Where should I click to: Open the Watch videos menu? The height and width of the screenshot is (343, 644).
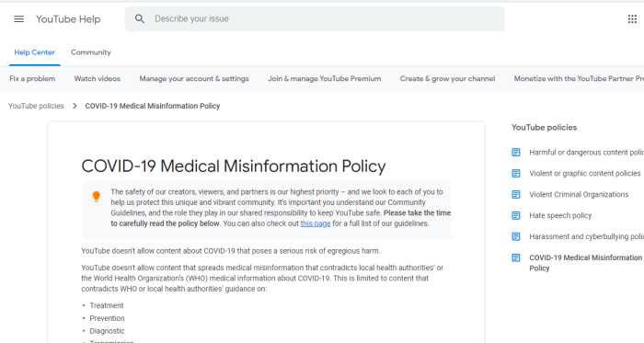pos(98,79)
